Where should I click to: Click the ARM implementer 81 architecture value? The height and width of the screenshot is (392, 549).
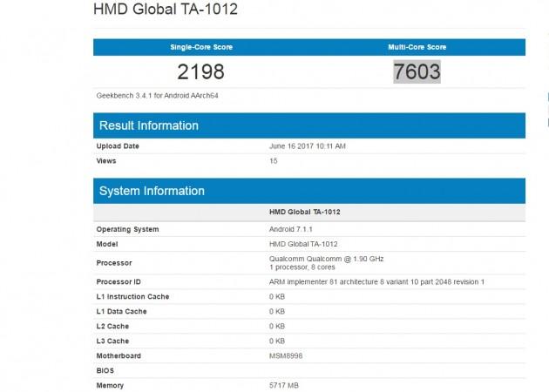coord(376,281)
